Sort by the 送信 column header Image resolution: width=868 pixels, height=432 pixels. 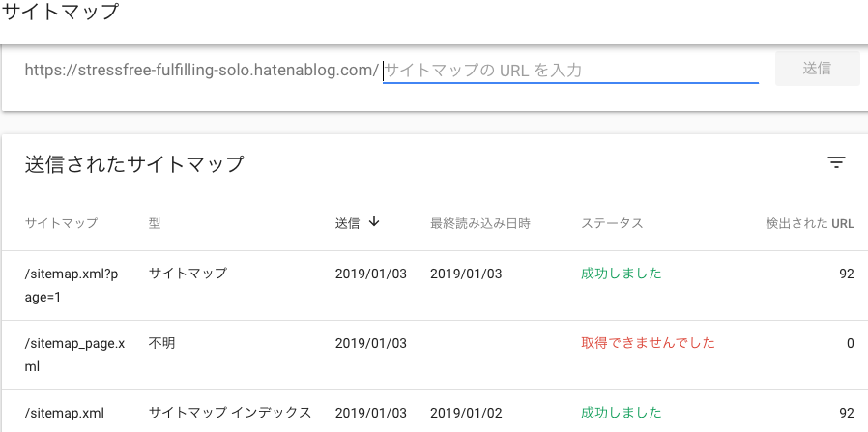click(x=347, y=223)
